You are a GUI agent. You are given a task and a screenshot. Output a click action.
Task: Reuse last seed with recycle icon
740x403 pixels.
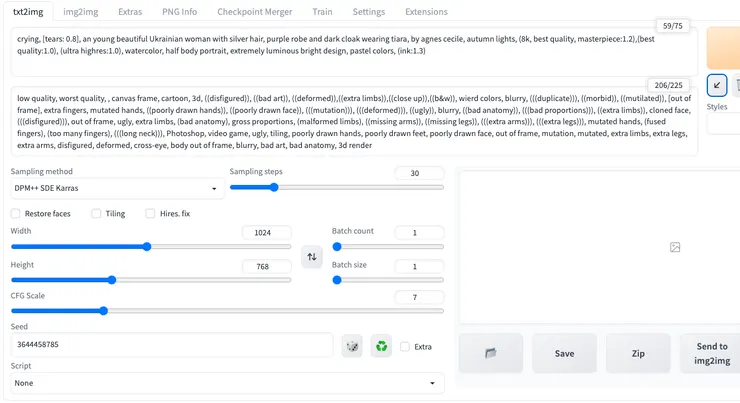tap(381, 346)
